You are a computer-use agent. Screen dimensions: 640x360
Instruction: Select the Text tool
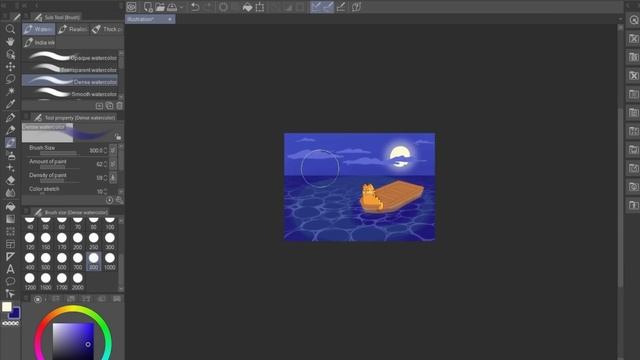(x=10, y=269)
